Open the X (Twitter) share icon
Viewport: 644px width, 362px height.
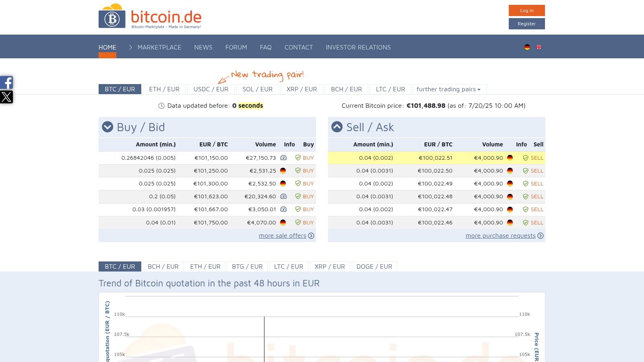6,97
